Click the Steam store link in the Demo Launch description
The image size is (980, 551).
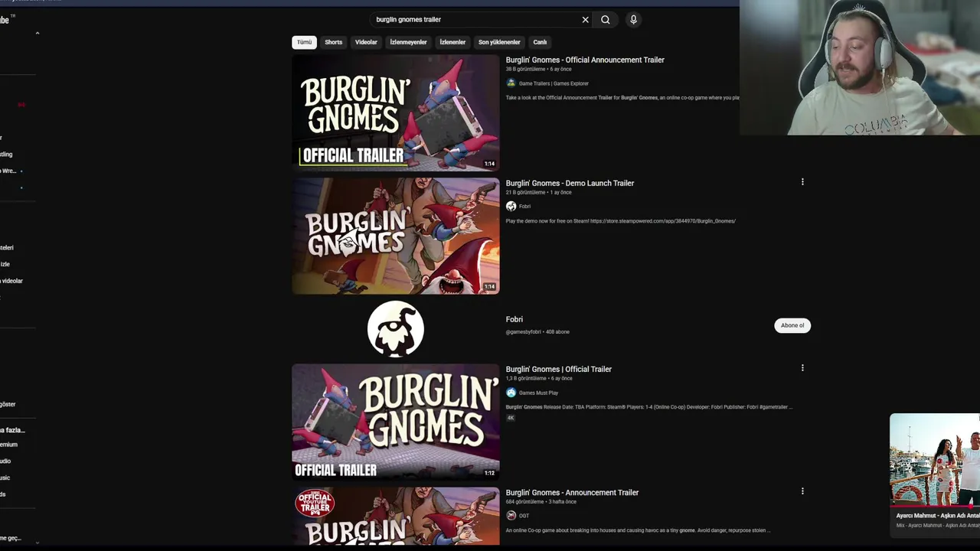tap(663, 221)
